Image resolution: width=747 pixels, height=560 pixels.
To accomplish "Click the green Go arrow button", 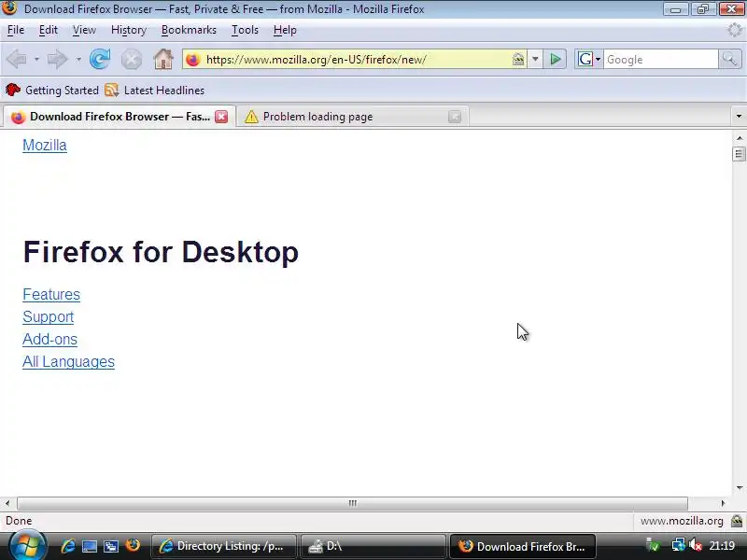I will coord(555,59).
